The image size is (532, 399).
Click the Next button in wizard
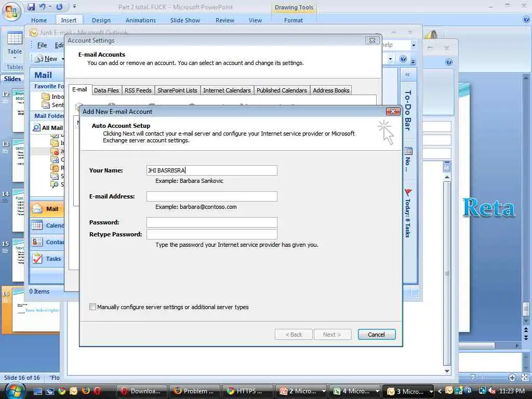pos(332,335)
